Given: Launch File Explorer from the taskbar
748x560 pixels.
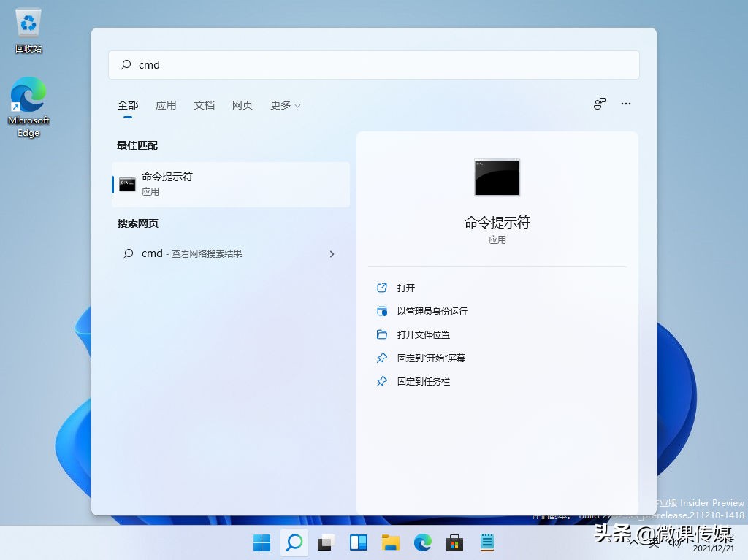Looking at the screenshot, I should [x=389, y=543].
